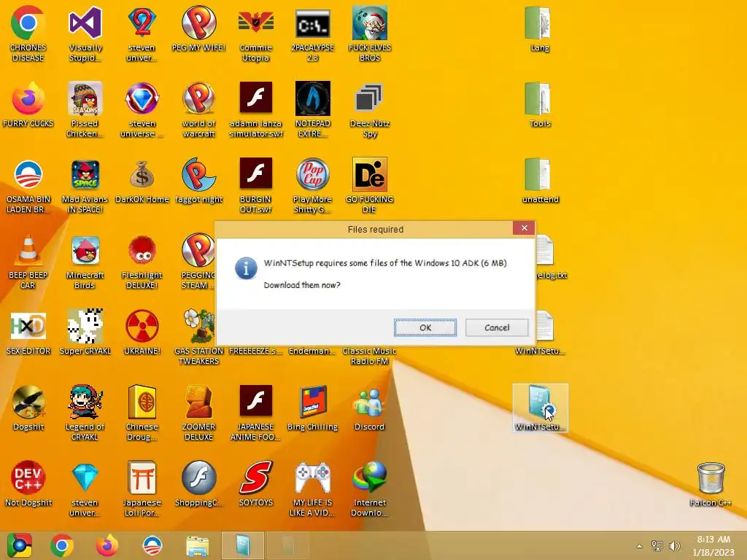Screen dimensions: 747x560
Task: Switch to WinNTSetup taskbar button
Action: coord(242,545)
